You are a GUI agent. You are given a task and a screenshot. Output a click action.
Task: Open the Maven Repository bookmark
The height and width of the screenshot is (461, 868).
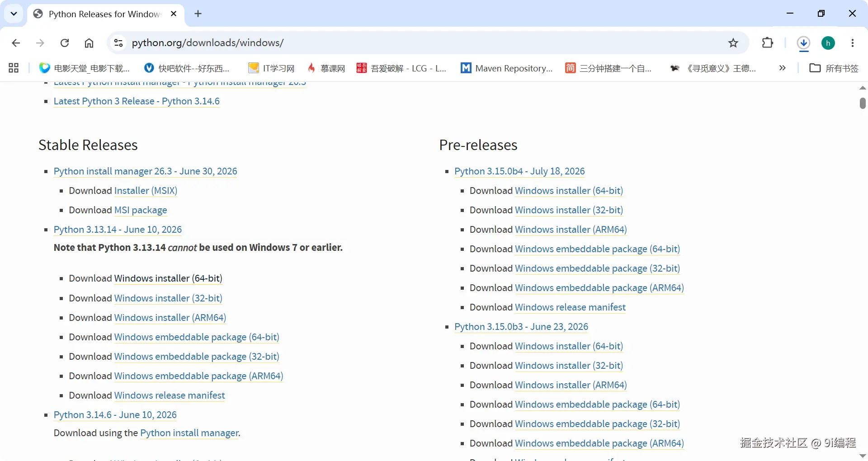(506, 68)
